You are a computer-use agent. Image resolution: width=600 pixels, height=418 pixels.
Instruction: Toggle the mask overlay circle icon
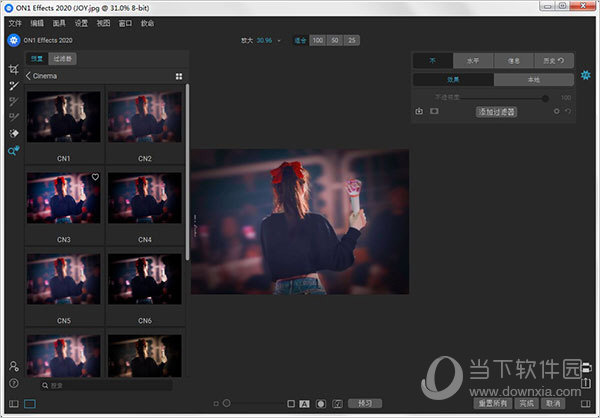(x=321, y=404)
